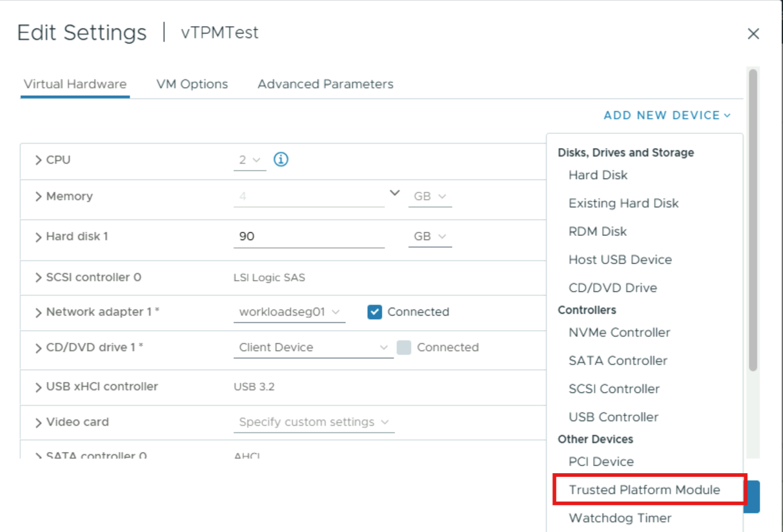Expand the CPU settings row
The height and width of the screenshot is (532, 783).
[39, 160]
